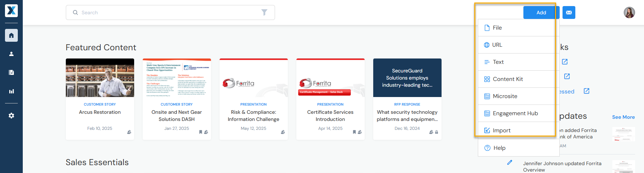Click the grid icon beside Content Kit
Screen dimensions: 644x173
click(x=487, y=79)
